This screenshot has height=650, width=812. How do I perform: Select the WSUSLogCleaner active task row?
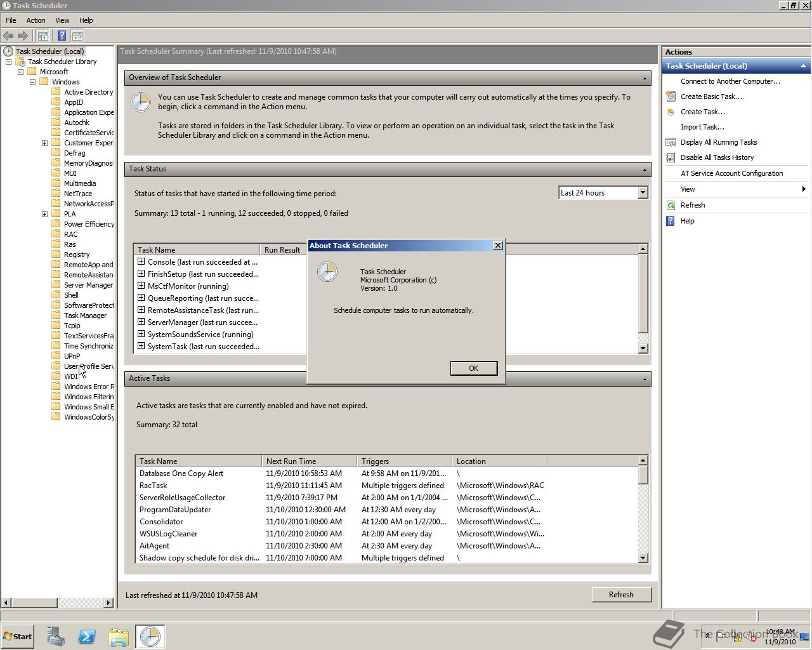386,534
